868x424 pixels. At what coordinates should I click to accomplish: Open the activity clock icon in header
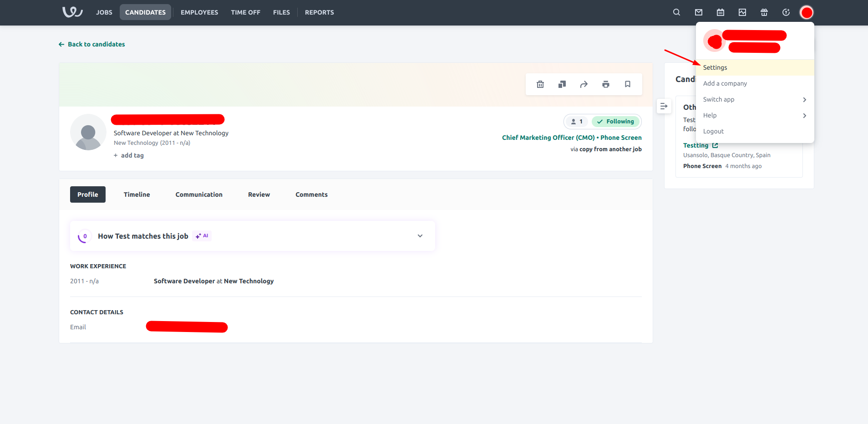[786, 12]
